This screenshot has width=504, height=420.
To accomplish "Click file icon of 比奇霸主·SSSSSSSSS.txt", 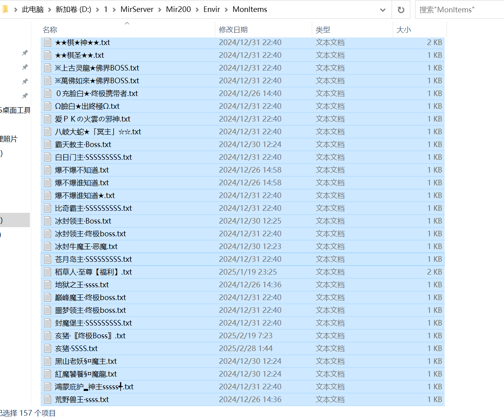I will tap(48, 208).
